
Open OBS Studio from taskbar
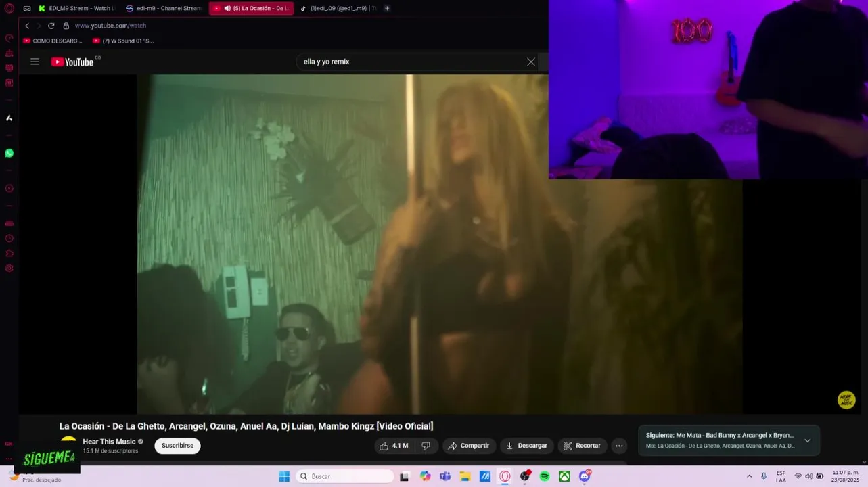pyautogui.click(x=524, y=476)
